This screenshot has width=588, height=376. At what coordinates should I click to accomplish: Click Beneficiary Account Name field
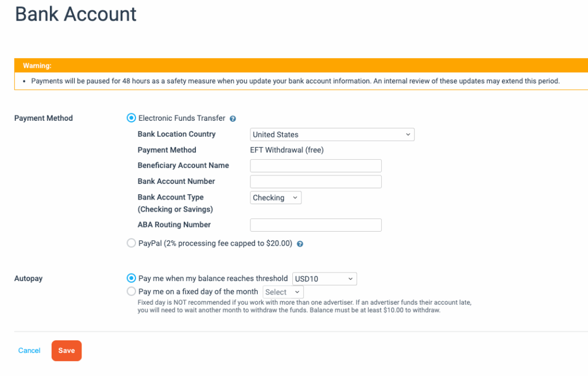pyautogui.click(x=316, y=166)
